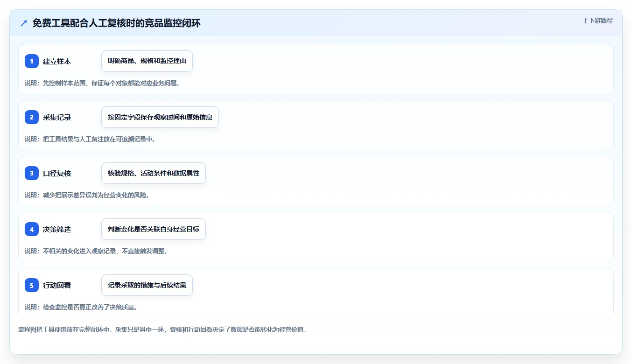Click the step number 1 badge
This screenshot has height=364, width=632.
tap(32, 61)
